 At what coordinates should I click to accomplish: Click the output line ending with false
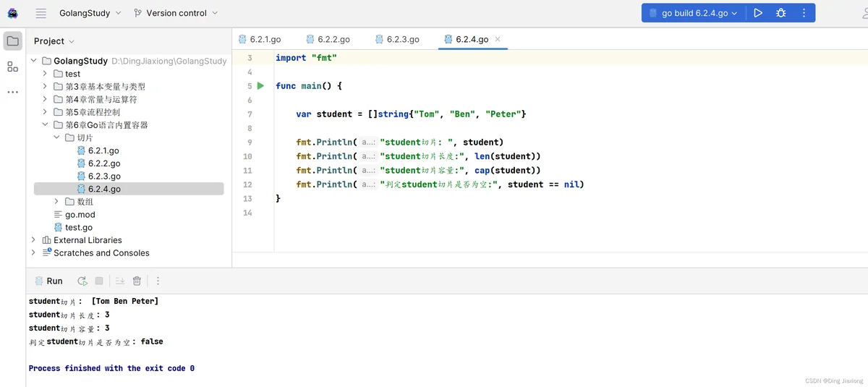pos(95,341)
